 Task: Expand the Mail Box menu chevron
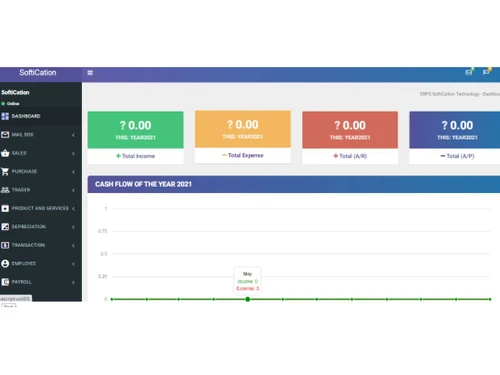(x=73, y=135)
